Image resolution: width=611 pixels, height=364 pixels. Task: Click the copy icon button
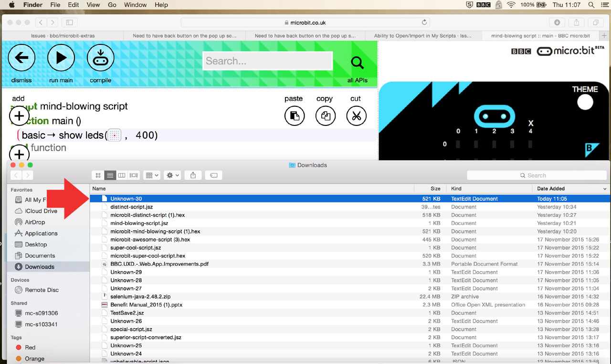click(325, 116)
